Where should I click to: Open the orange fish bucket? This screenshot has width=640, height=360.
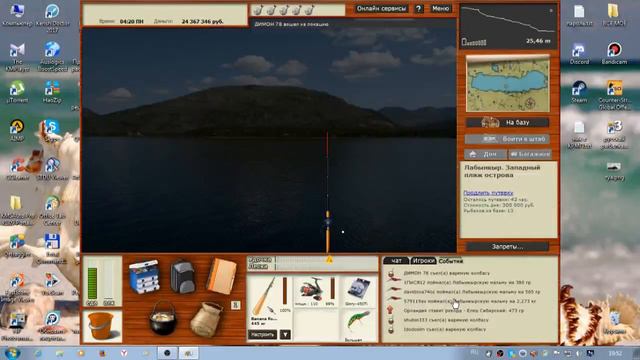click(x=100, y=326)
